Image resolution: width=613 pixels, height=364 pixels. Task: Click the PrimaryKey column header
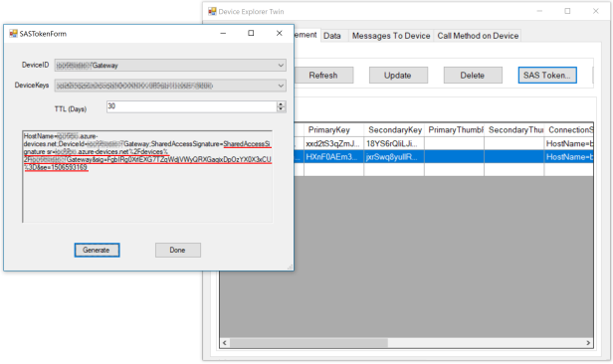(334, 129)
